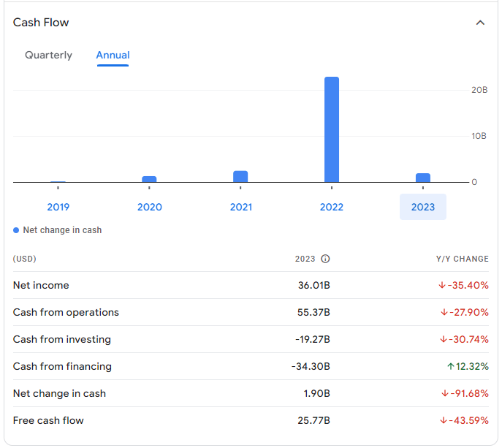Click the Cash from operations row label
Image resolution: width=502 pixels, height=448 pixels.
66,312
